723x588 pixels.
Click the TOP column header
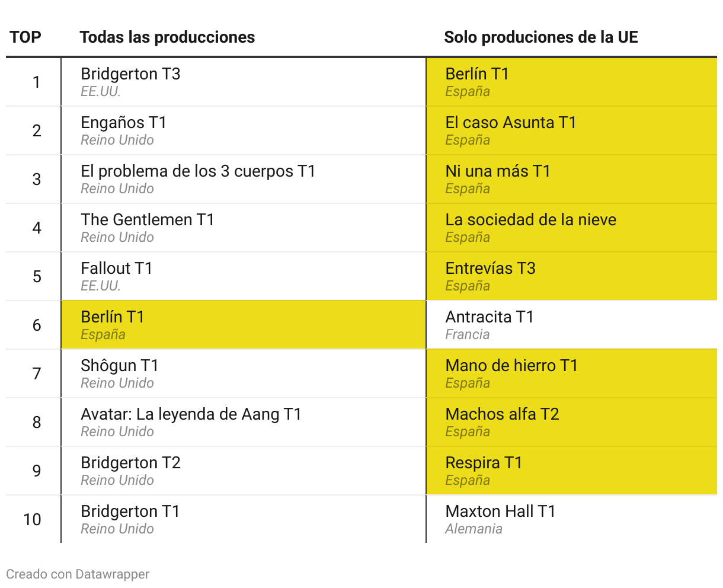[25, 37]
